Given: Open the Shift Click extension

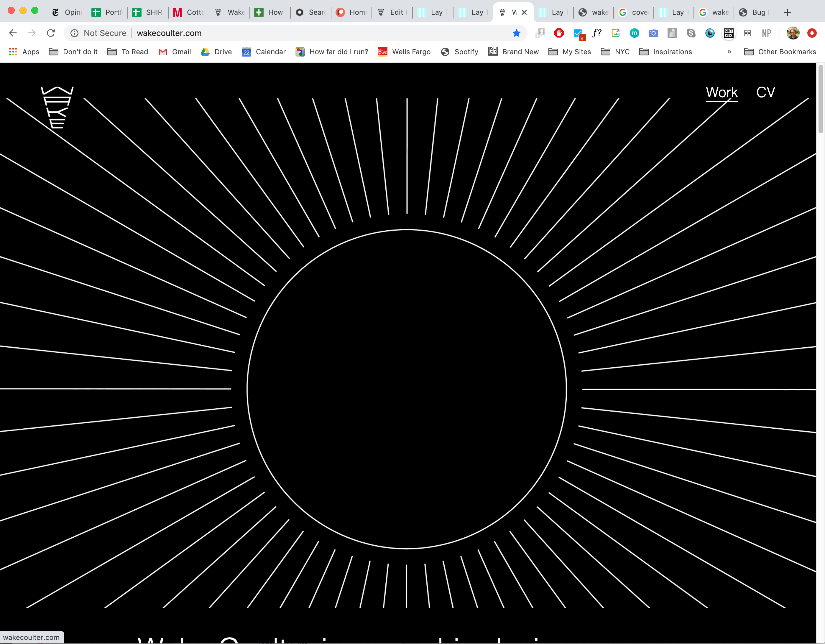Looking at the screenshot, I should (x=729, y=33).
